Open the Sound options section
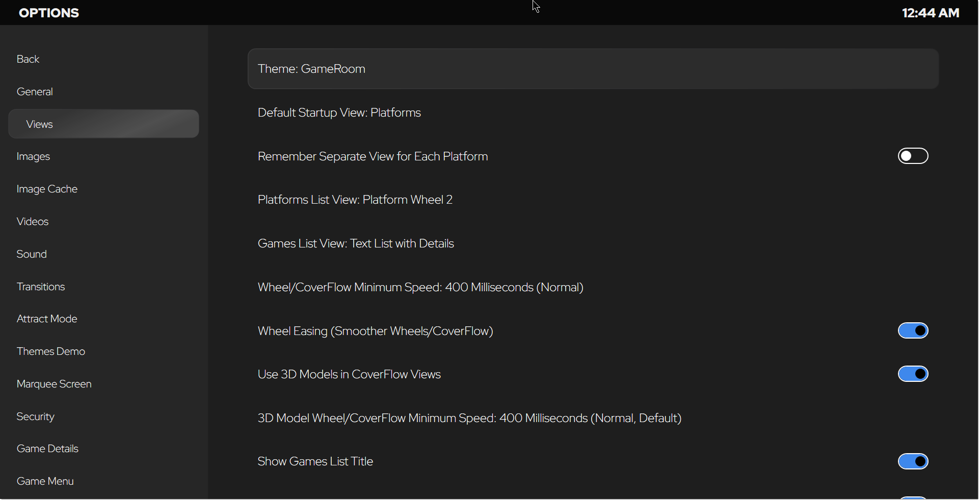 coord(32,254)
